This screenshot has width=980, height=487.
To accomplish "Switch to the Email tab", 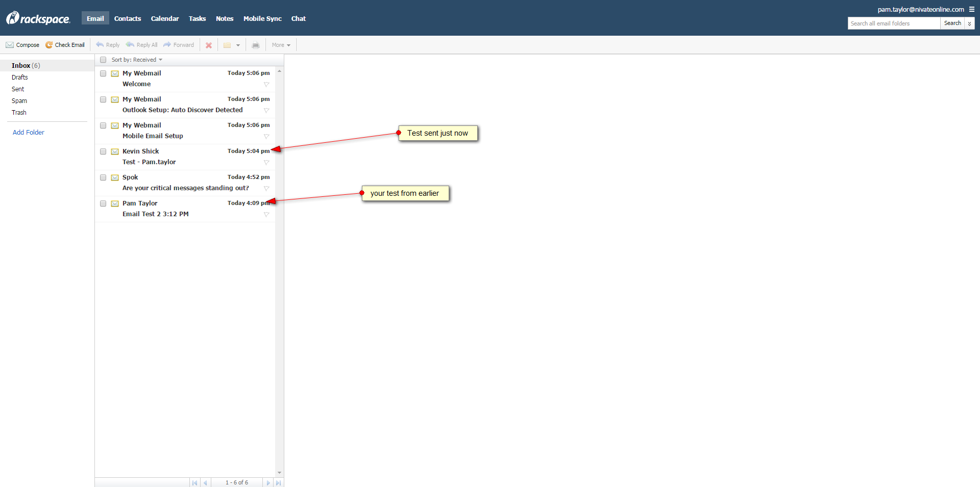I will pos(95,18).
